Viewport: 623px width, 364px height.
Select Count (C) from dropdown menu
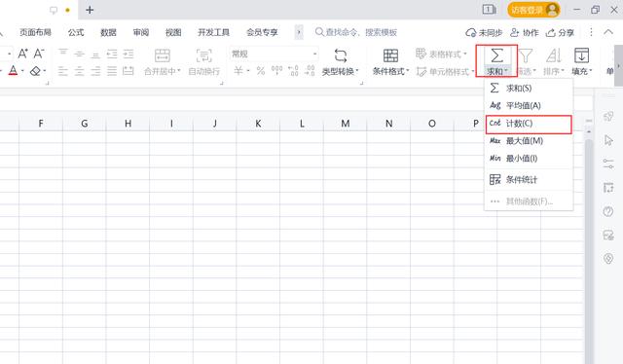pyautogui.click(x=529, y=124)
